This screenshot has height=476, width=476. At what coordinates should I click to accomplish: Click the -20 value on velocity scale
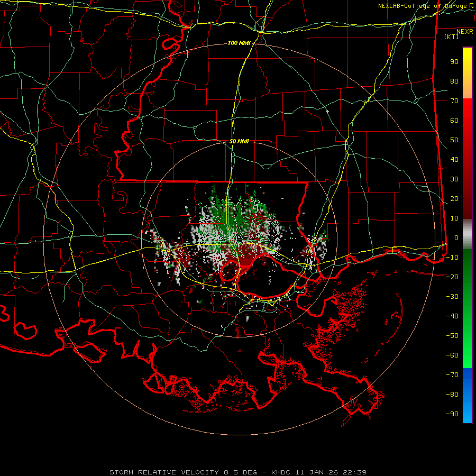(452, 277)
